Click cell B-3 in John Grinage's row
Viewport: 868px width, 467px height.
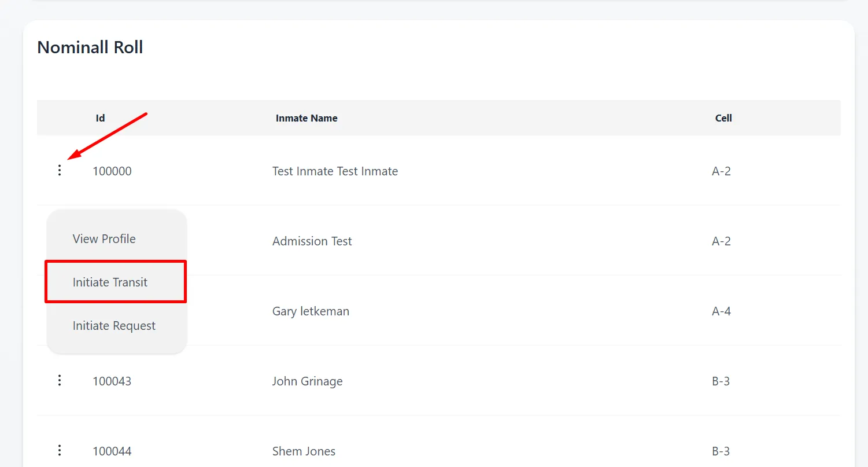[721, 381]
